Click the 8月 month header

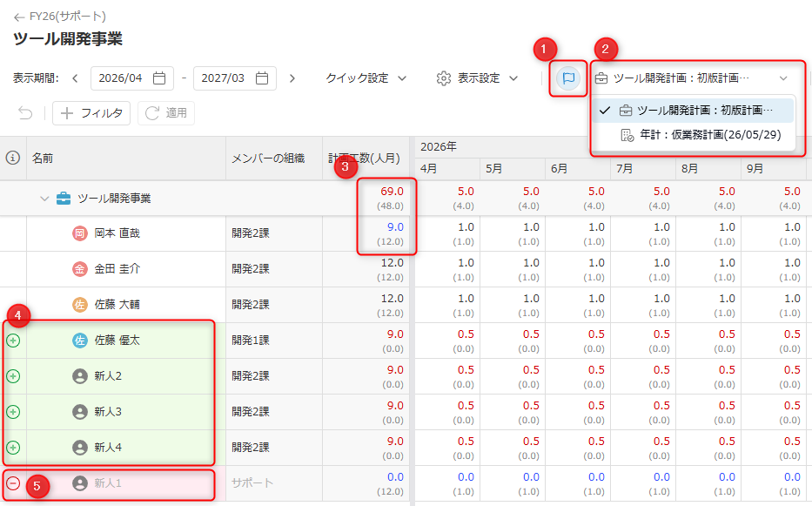click(x=708, y=169)
